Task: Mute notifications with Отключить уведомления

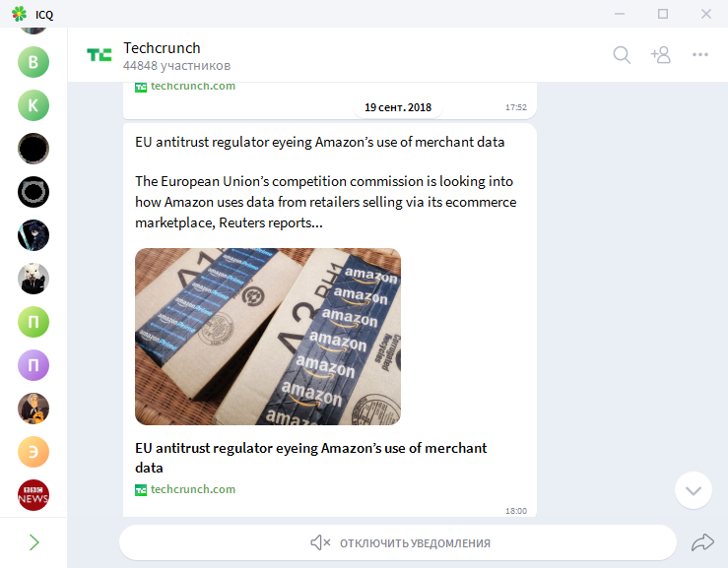Action: 399,542
